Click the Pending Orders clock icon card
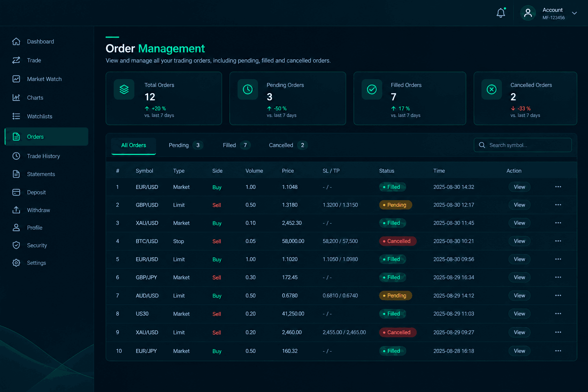The width and height of the screenshot is (588, 392). tap(248, 89)
